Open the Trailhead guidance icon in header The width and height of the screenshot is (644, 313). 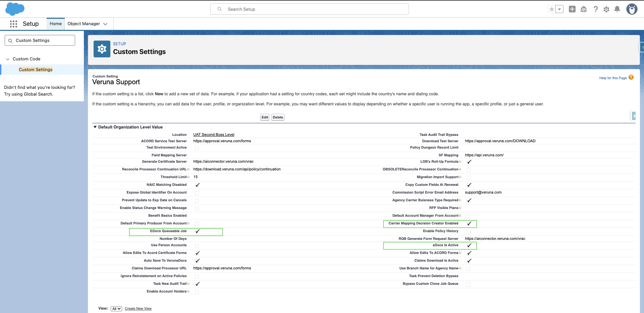(x=584, y=9)
